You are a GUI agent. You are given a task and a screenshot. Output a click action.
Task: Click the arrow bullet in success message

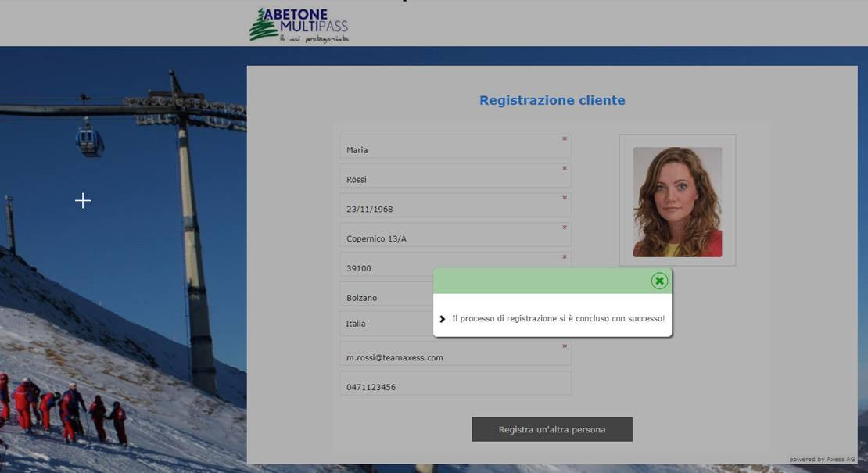click(x=443, y=319)
